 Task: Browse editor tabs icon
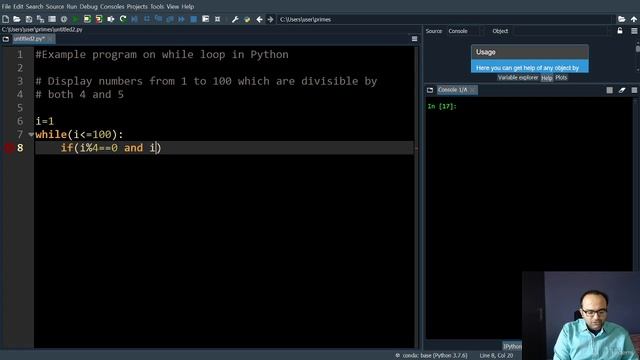[x=6, y=39]
